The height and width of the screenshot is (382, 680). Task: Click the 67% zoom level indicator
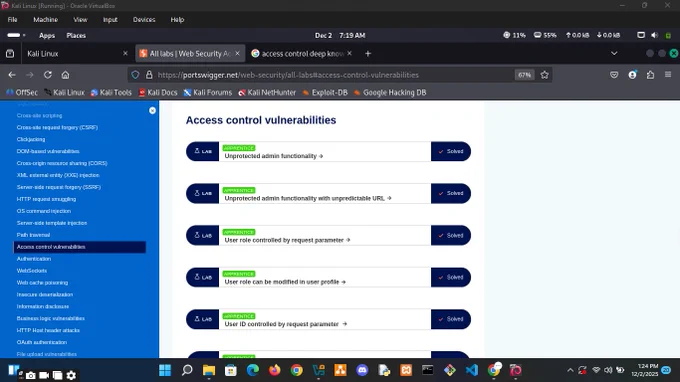(x=524, y=75)
